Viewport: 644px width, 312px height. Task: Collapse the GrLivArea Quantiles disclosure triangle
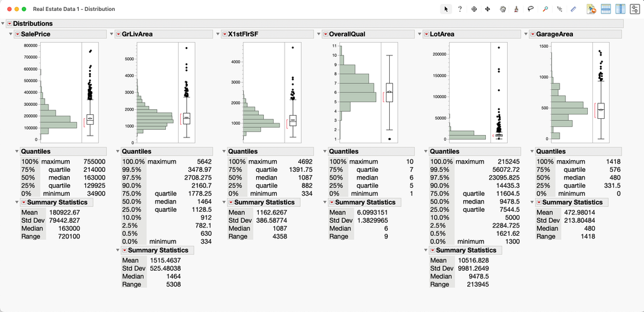pyautogui.click(x=117, y=151)
